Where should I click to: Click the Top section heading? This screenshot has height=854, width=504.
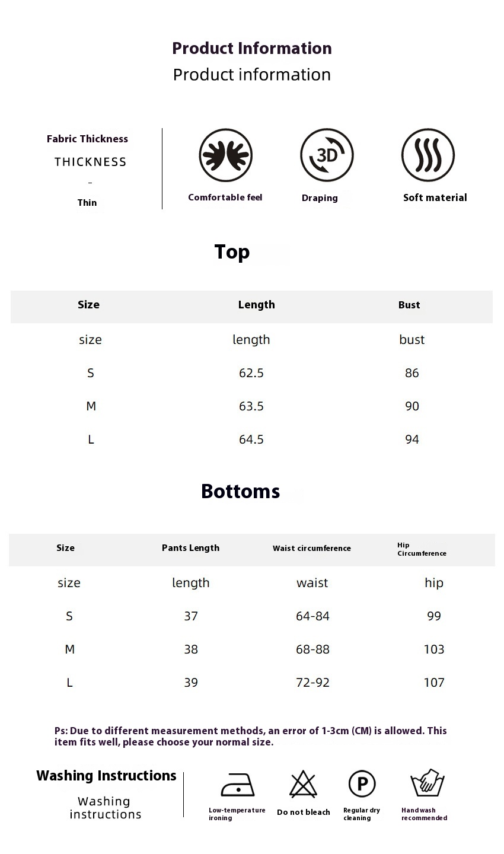232,251
